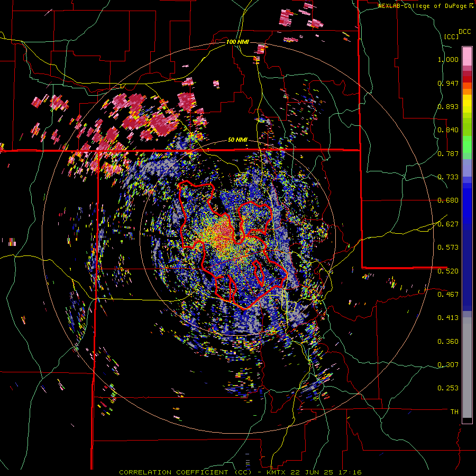This screenshot has width=476, height=476.
Task: Click the [CC] legend heading
Action: pyautogui.click(x=451, y=36)
